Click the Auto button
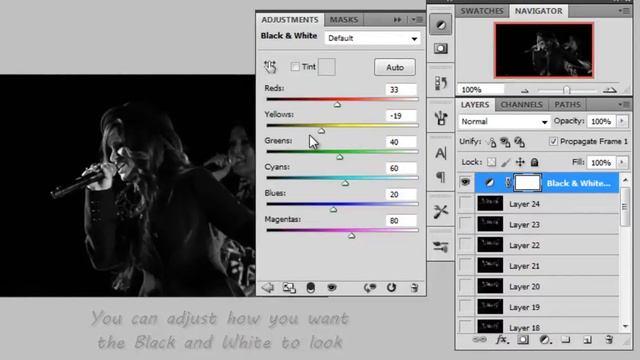This screenshot has height=360, width=640. coord(395,67)
